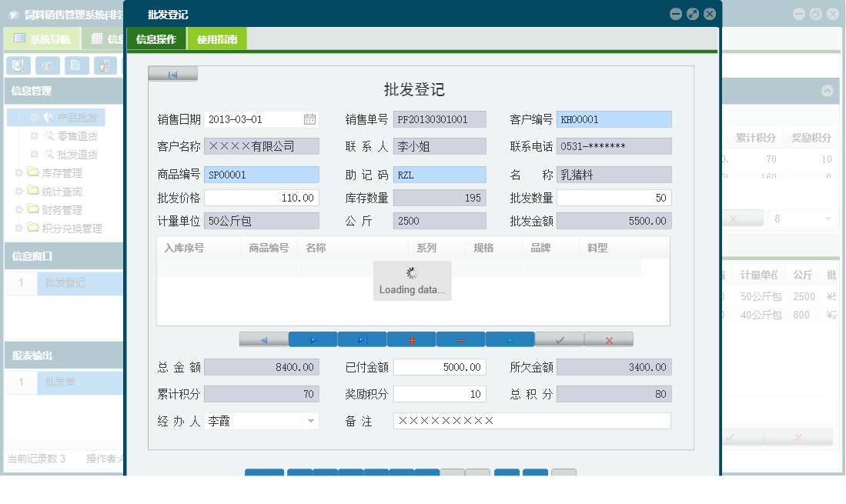Image resolution: width=846 pixels, height=504 pixels.
Task: Click the blank document icon in the toolbar
Action: 77,65
